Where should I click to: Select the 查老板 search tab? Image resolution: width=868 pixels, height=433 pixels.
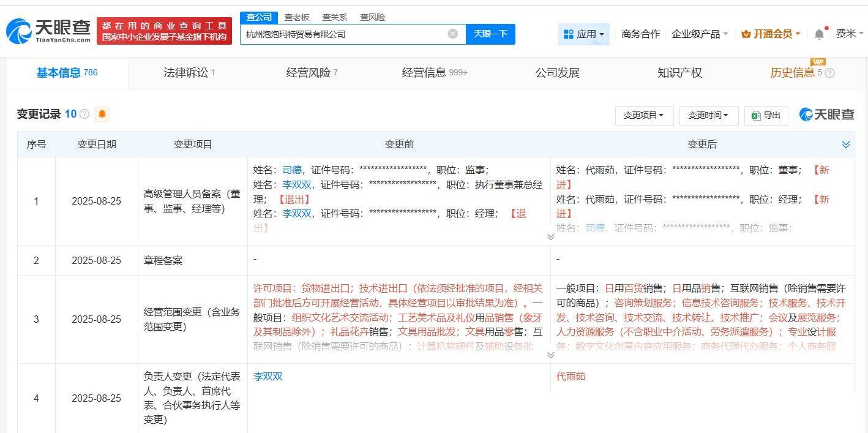click(297, 17)
